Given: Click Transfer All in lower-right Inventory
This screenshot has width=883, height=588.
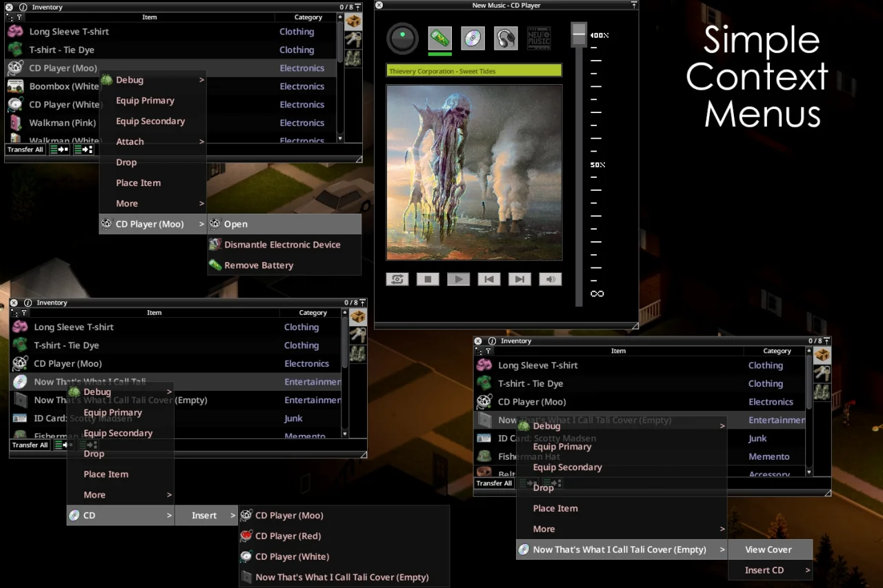Looking at the screenshot, I should 494,483.
